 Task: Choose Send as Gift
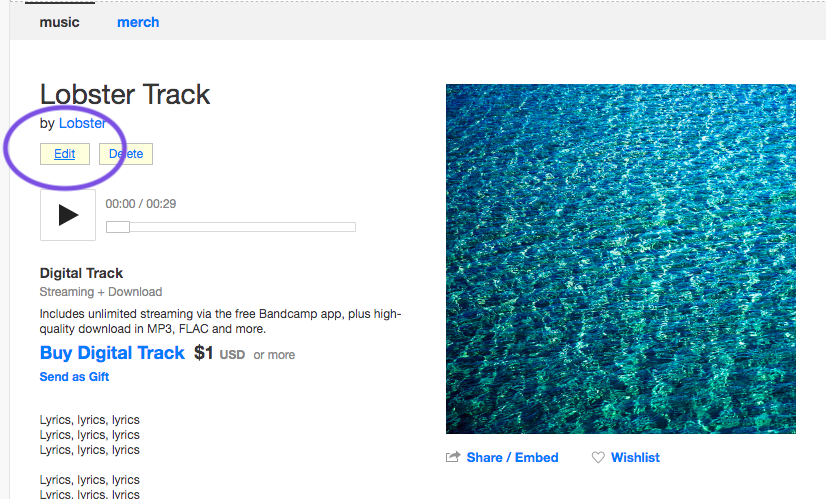[x=74, y=377]
